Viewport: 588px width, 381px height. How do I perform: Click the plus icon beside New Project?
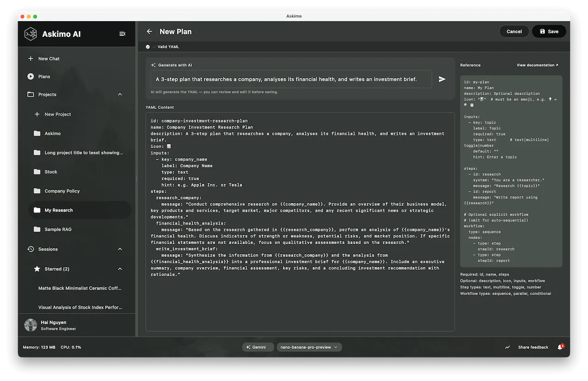pyautogui.click(x=37, y=114)
